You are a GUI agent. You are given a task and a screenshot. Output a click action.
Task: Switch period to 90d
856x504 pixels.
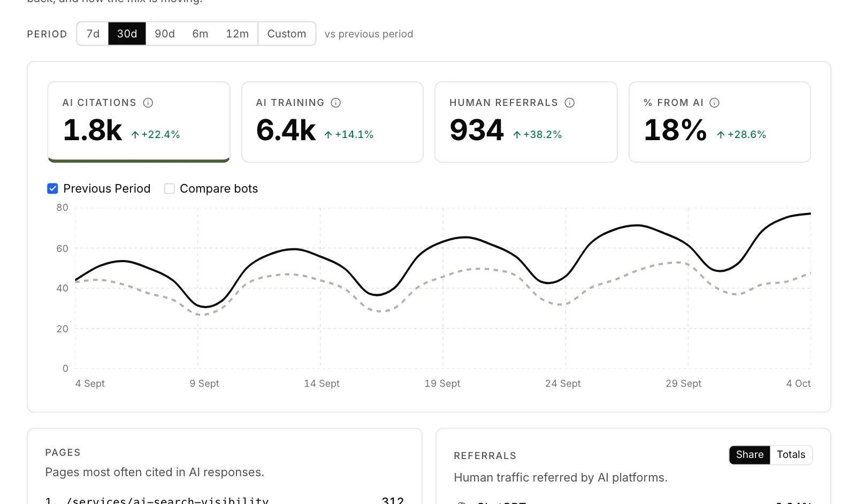(165, 34)
